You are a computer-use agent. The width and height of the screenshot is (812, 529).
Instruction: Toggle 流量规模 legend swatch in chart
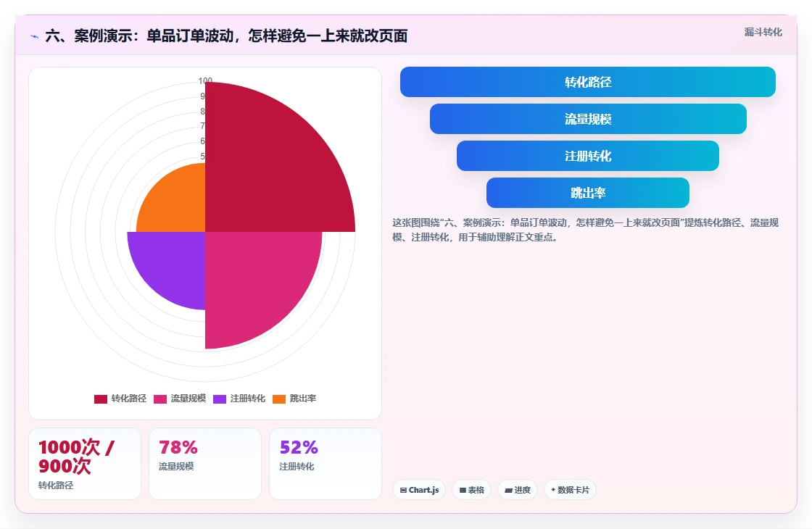click(160, 399)
